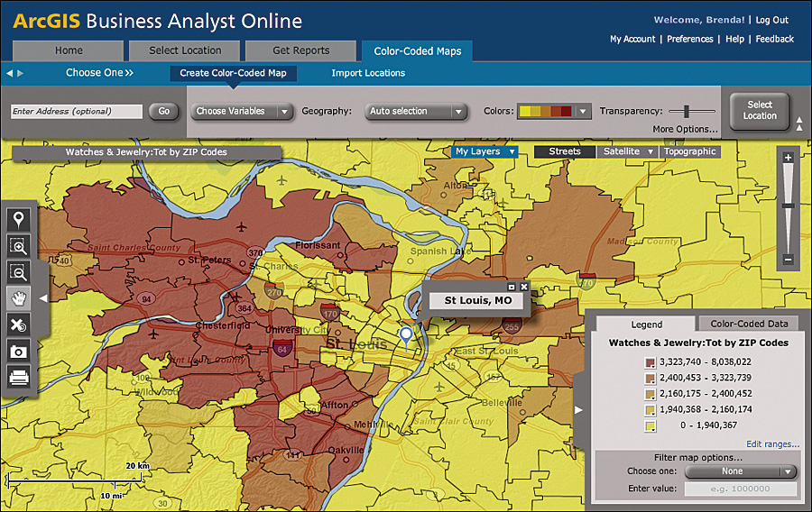Click the Log Out link
Viewport: 812px width, 512px height.
[771, 20]
